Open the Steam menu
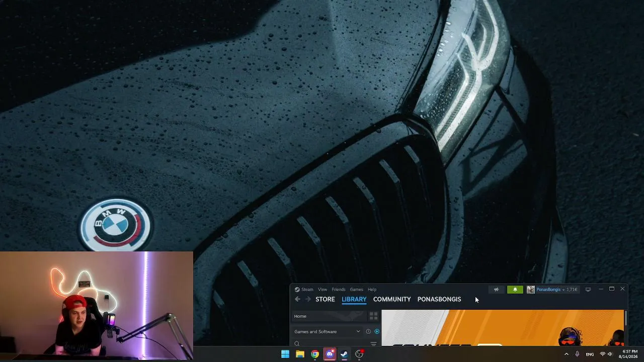This screenshot has width=644, height=362. (x=304, y=290)
